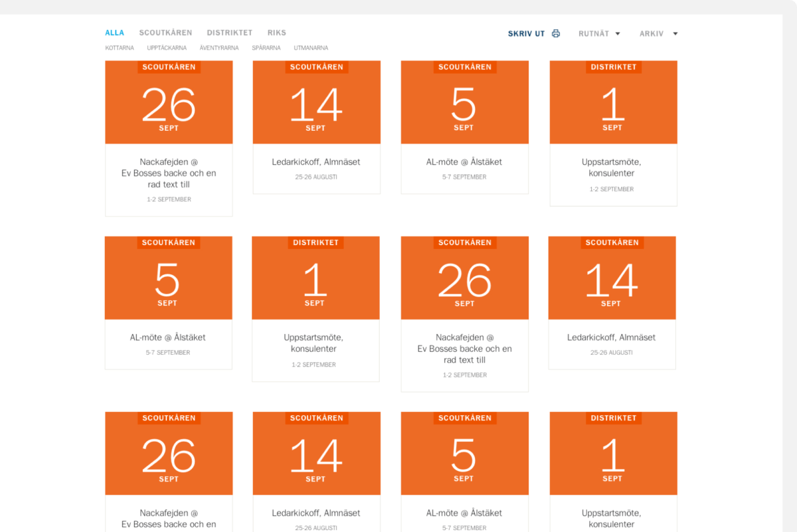
Task: Filter events by Kottarna
Action: click(120, 48)
